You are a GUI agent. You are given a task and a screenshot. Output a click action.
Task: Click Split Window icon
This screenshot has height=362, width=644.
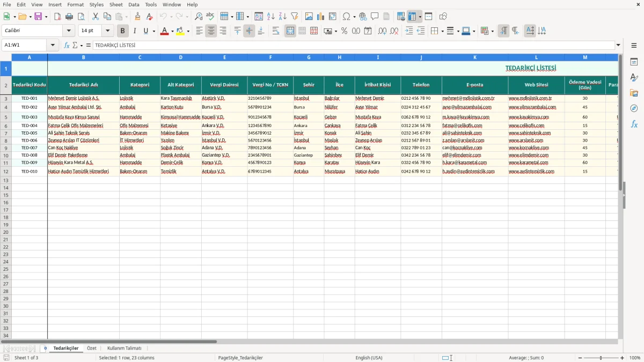pos(429,17)
